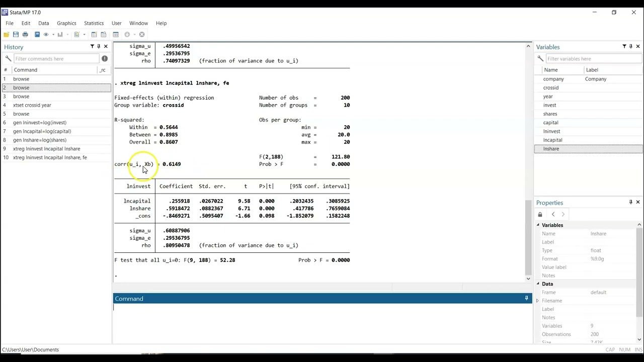This screenshot has width=644, height=362.
Task: Click in the History filter commands field
Action: (56, 59)
